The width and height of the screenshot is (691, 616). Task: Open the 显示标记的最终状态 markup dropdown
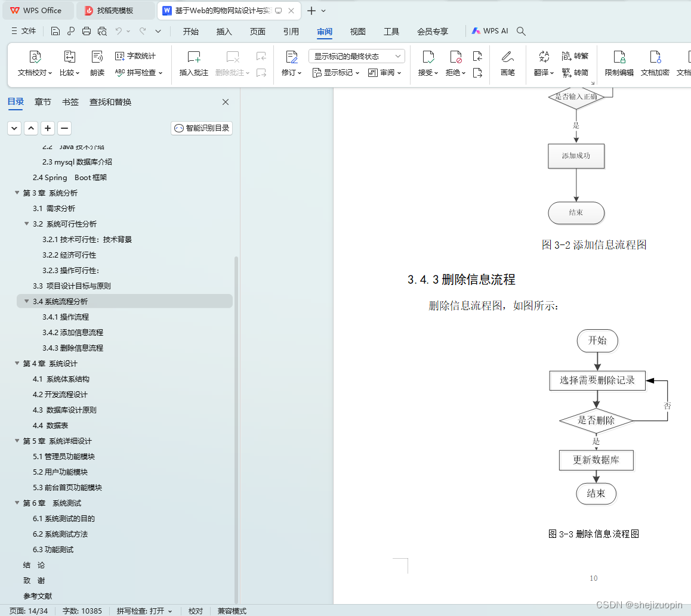pyautogui.click(x=355, y=55)
